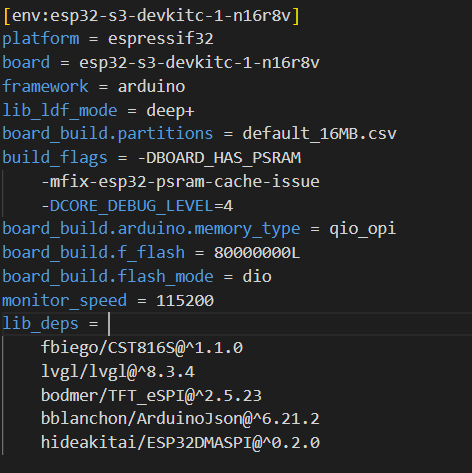Click hideakitai/ESP32DMASPI@^0.2.0 dependency
Screen dimensions: 472x473
click(x=180, y=443)
